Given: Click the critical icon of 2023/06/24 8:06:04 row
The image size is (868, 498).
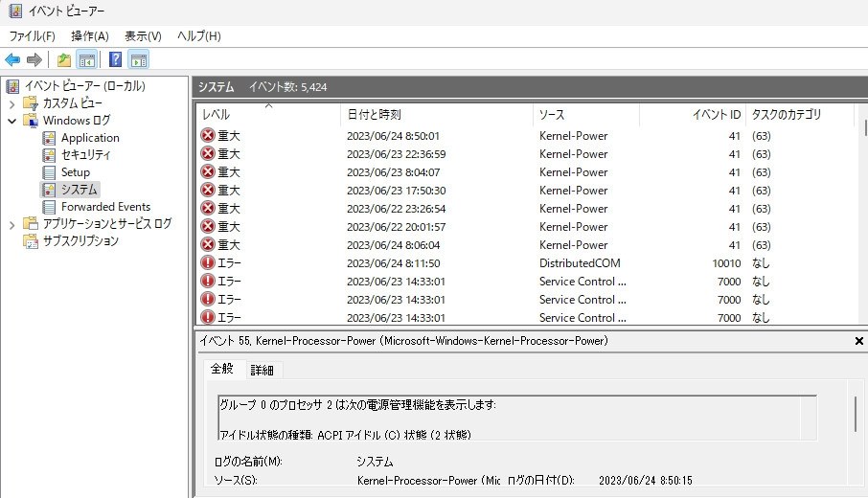Looking at the screenshot, I should [208, 244].
